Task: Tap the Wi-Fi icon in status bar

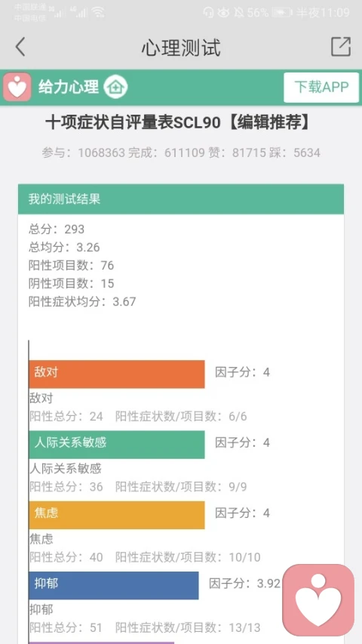Action: coord(98,13)
